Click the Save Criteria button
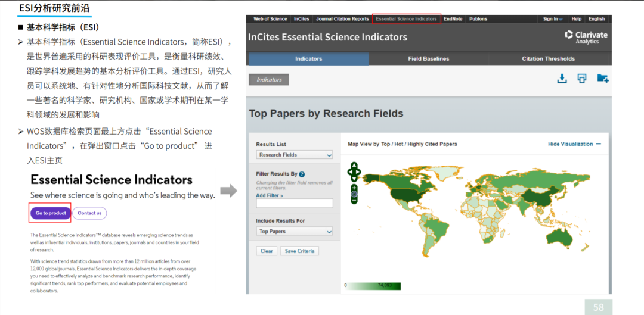 pos(299,251)
